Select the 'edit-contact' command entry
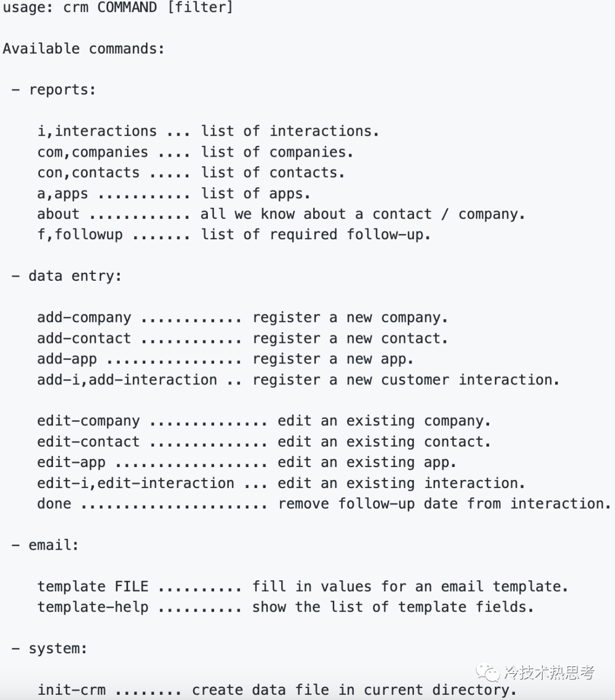 [x=88, y=442]
